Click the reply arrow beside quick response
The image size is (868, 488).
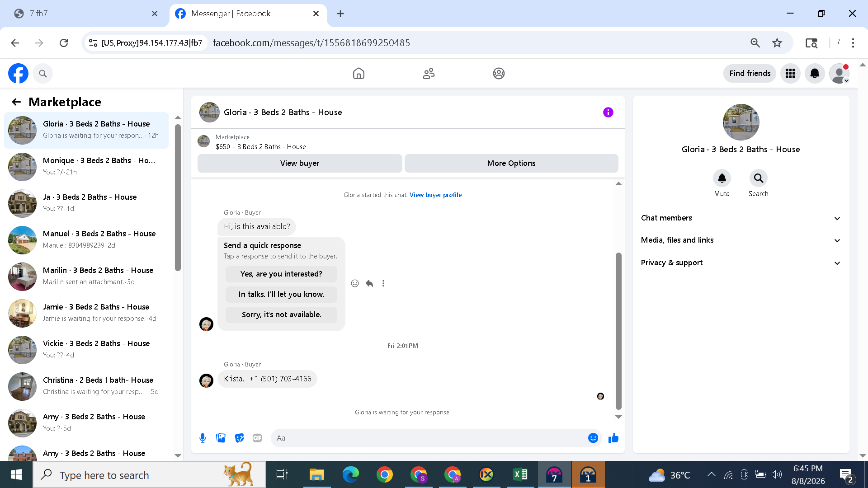369,283
